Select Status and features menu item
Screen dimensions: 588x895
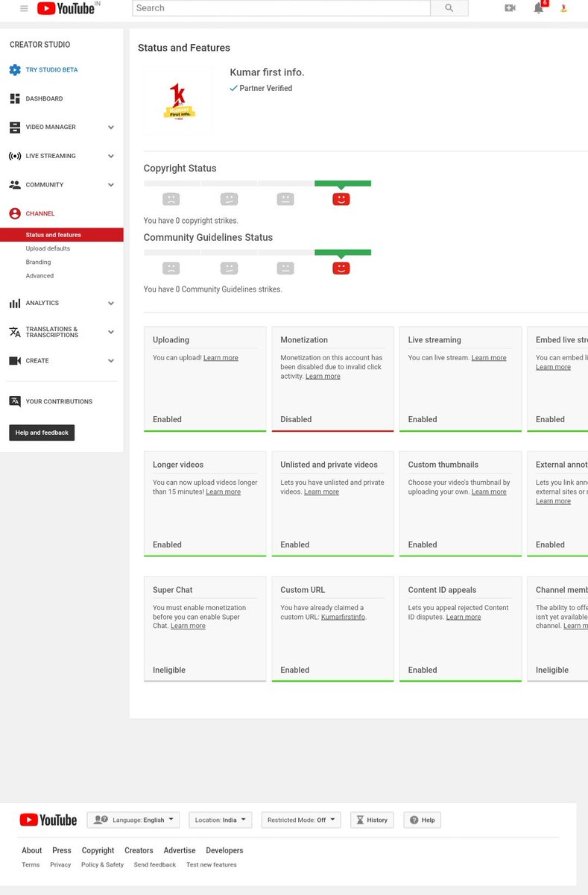pyautogui.click(x=62, y=235)
